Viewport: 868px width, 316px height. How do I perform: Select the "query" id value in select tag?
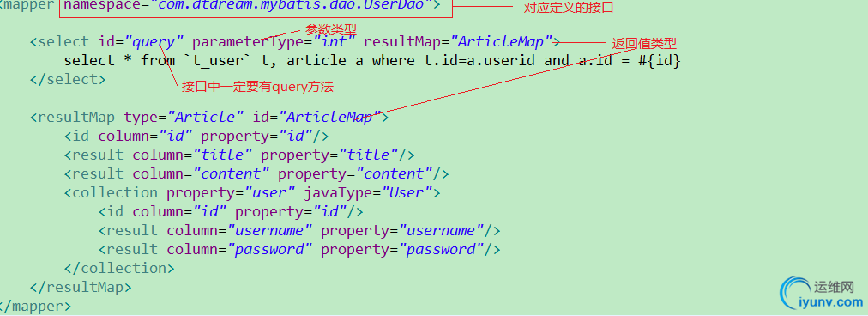point(154,41)
